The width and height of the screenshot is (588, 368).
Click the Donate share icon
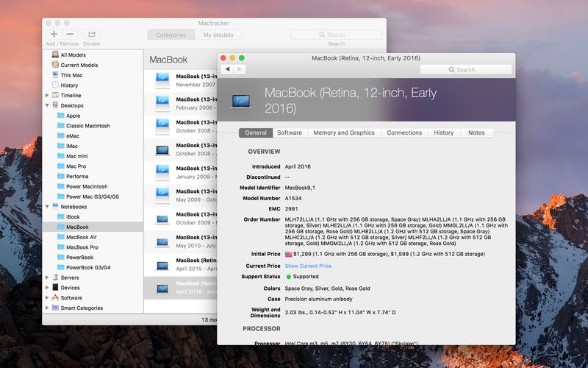click(91, 35)
